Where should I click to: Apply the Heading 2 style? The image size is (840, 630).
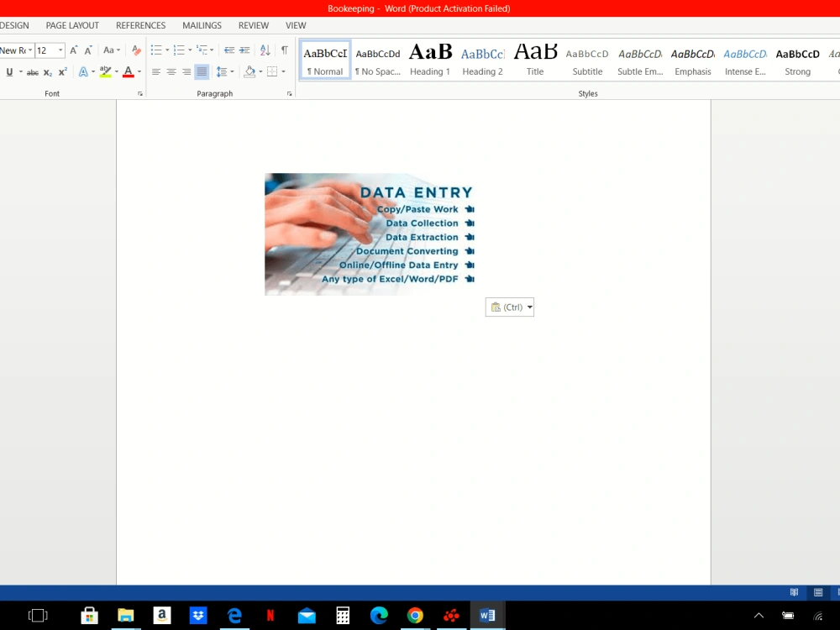(x=483, y=60)
